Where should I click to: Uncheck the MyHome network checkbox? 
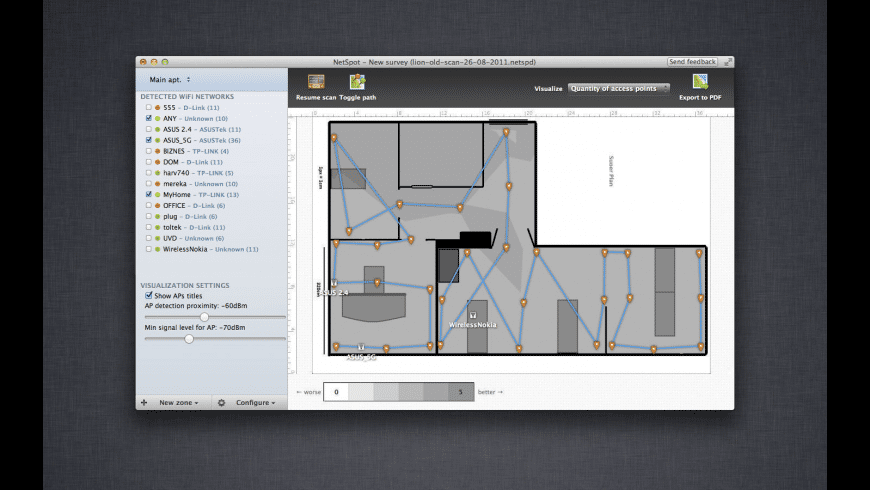point(149,194)
